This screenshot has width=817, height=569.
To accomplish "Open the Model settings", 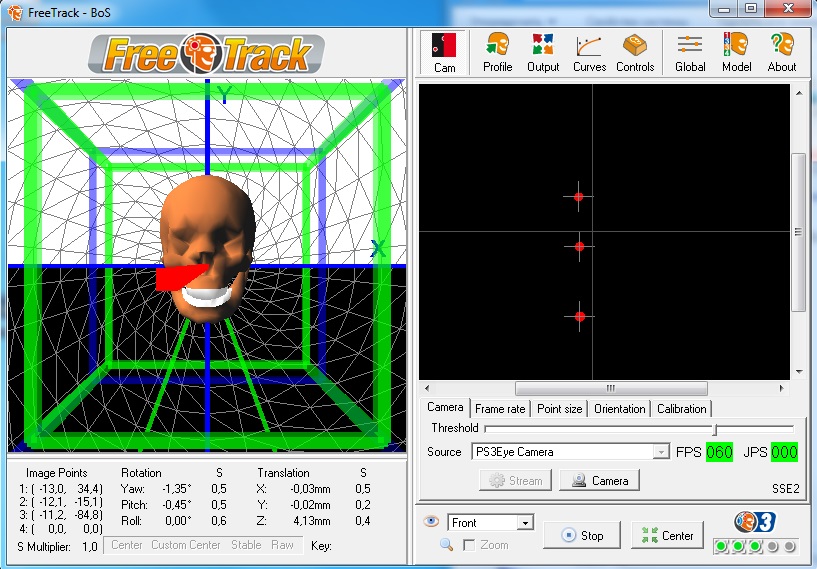I will pos(736,53).
